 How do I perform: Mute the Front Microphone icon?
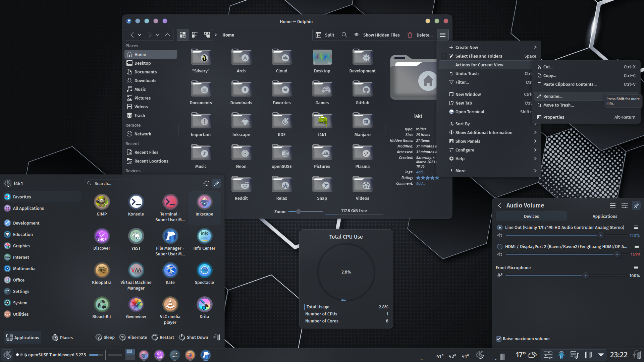[x=500, y=276]
